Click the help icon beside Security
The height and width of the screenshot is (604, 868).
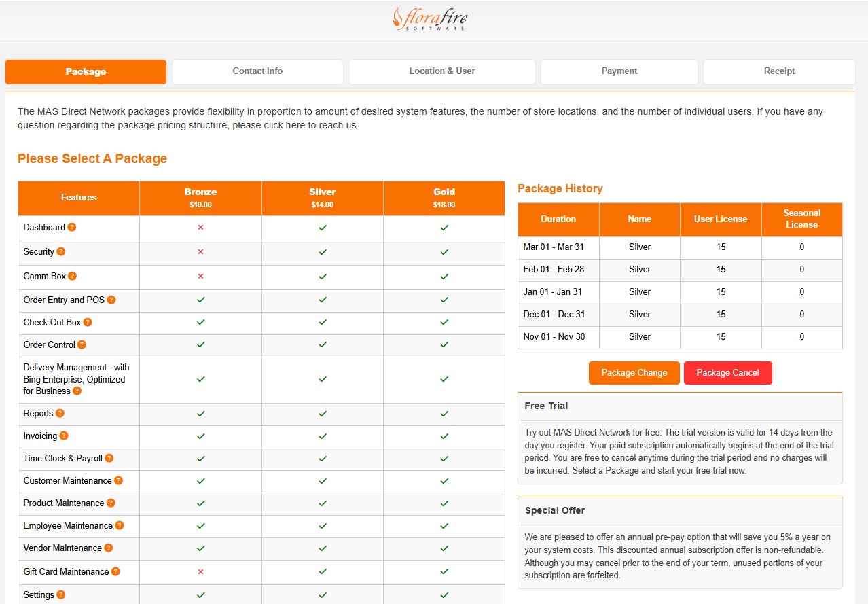tap(61, 251)
